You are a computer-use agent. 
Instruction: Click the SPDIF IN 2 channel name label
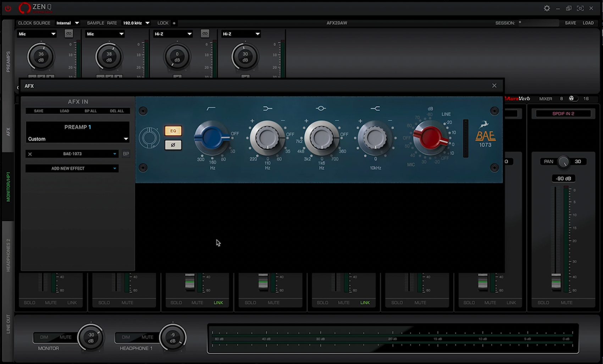(x=563, y=114)
